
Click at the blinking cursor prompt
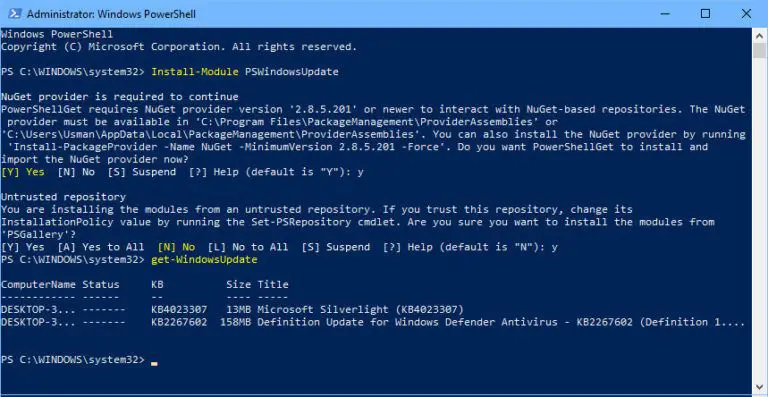pos(154,363)
